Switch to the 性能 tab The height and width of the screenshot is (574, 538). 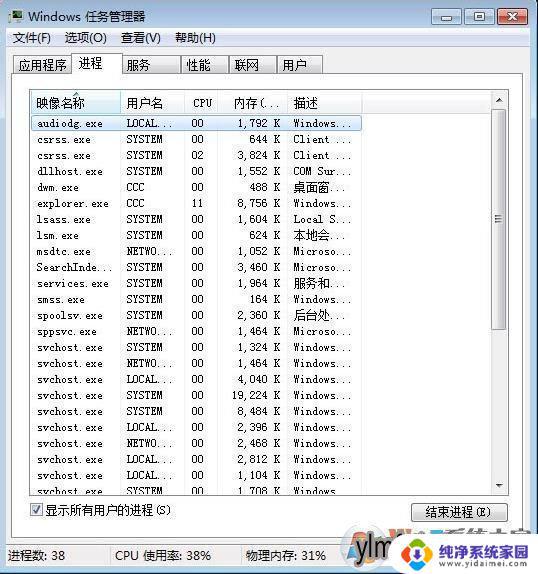click(x=205, y=65)
